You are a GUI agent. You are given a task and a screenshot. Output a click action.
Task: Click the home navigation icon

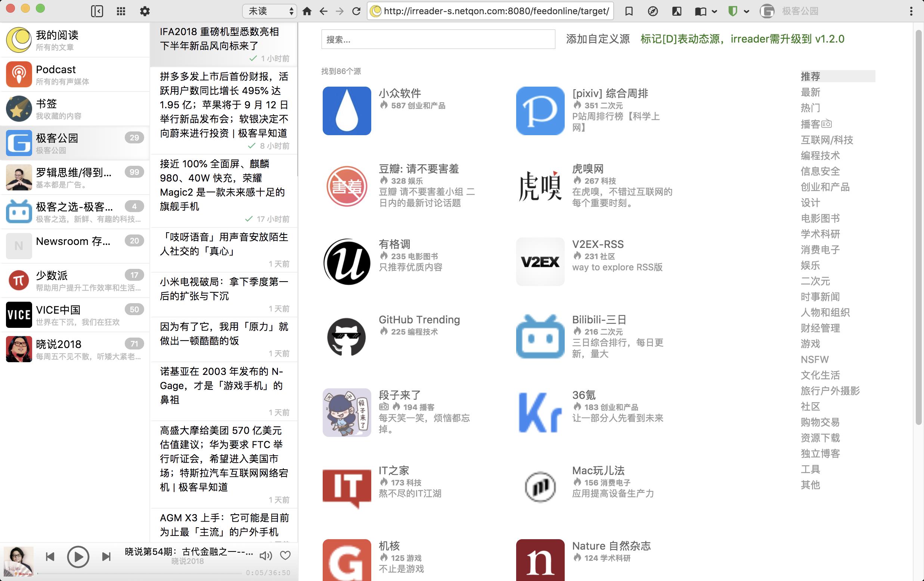[307, 11]
